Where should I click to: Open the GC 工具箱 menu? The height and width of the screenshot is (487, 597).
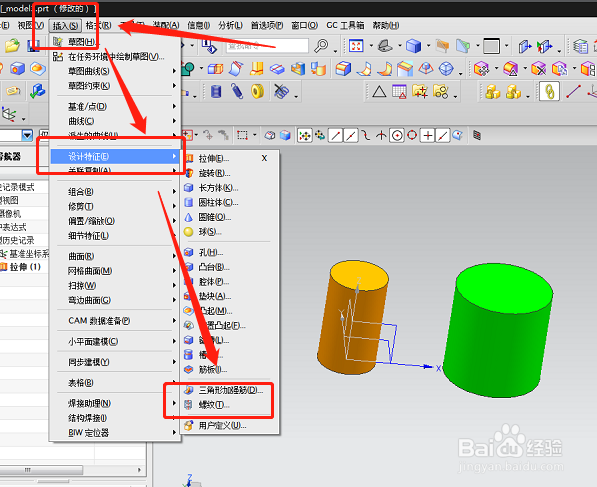tap(345, 26)
